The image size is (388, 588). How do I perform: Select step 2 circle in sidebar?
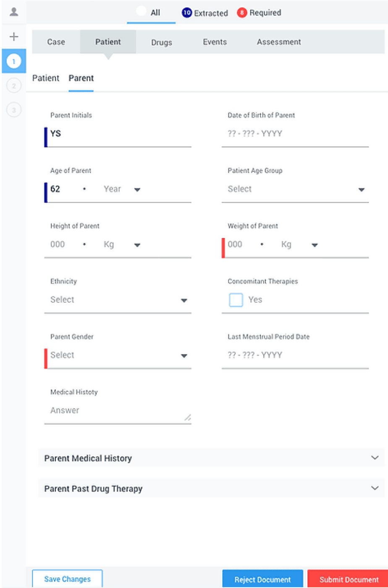click(x=14, y=86)
